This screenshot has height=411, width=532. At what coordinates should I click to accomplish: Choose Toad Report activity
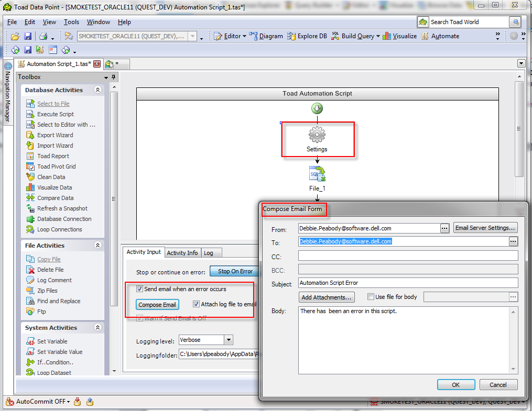48,156
